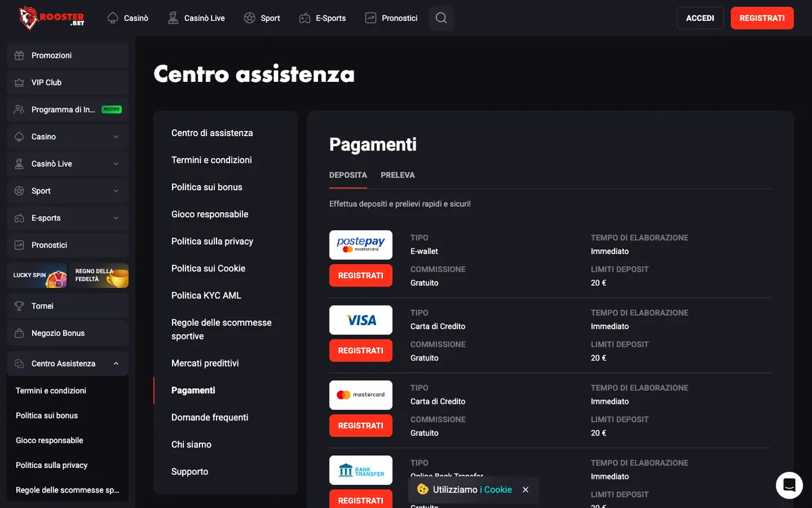Open Politica sulla privacy in help menu
The image size is (812, 508).
click(x=212, y=242)
